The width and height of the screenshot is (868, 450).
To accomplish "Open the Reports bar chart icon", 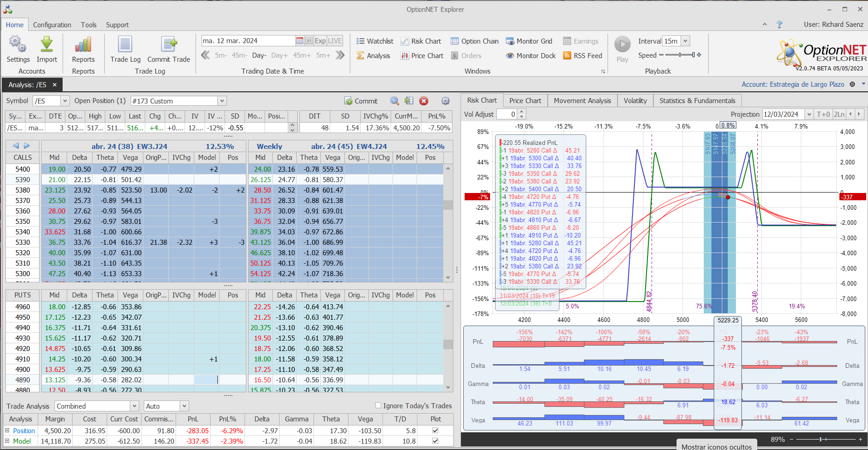I will (x=83, y=45).
